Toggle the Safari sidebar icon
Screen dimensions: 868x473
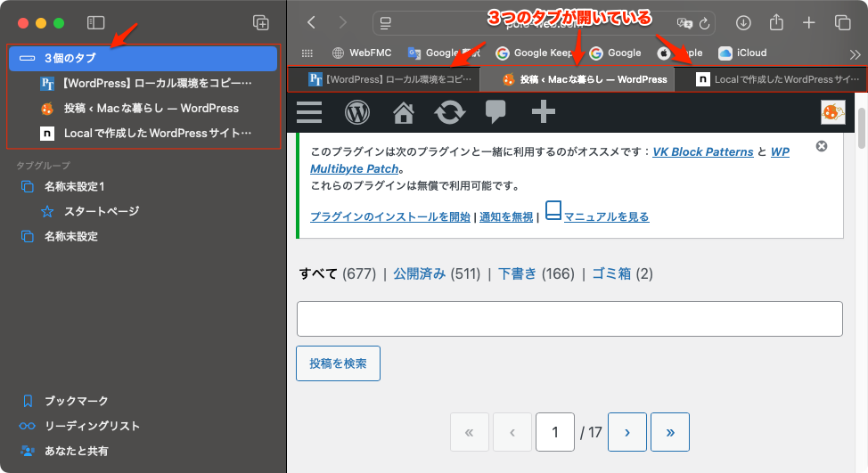(x=96, y=23)
